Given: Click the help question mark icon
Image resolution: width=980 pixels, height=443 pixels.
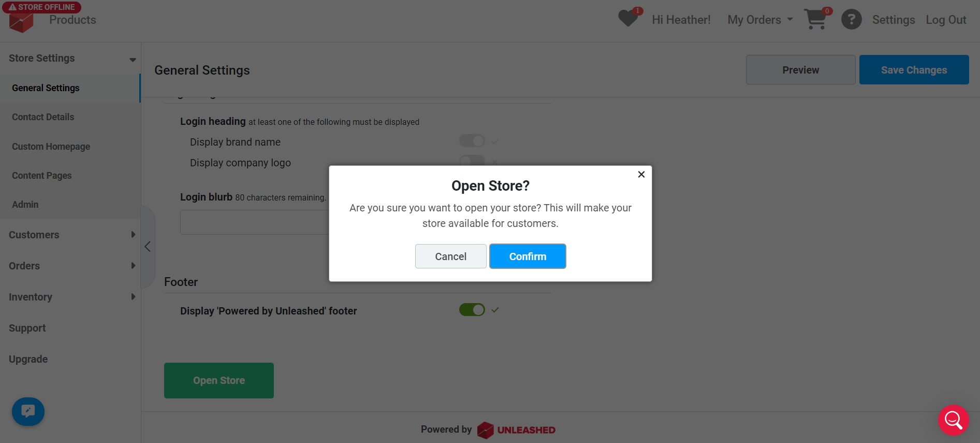Looking at the screenshot, I should [851, 20].
